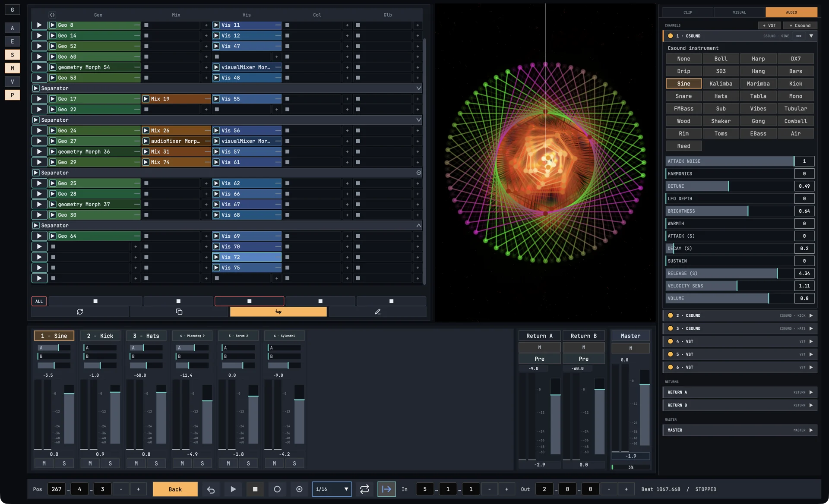Switch to the Clip tab
The height and width of the screenshot is (504, 829).
[688, 12]
